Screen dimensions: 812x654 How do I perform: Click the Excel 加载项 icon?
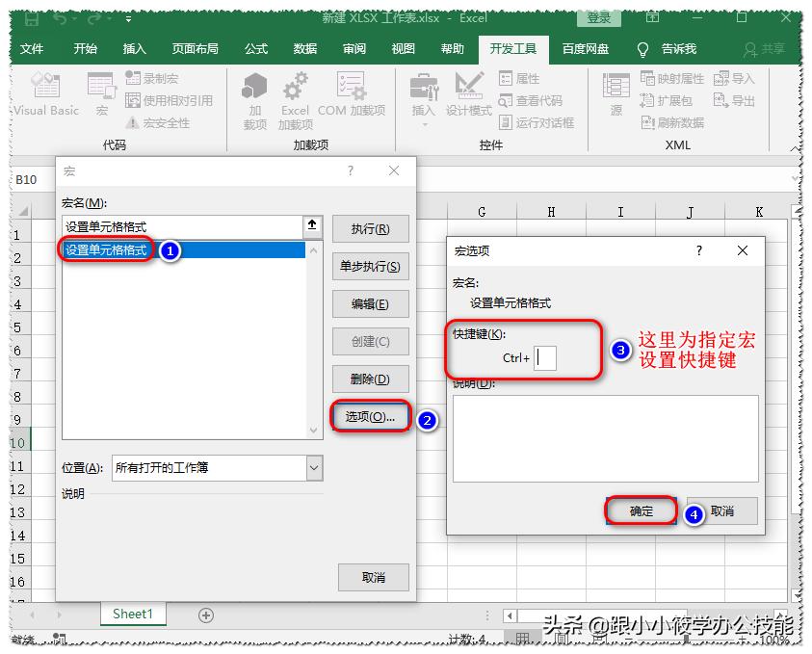(x=294, y=96)
